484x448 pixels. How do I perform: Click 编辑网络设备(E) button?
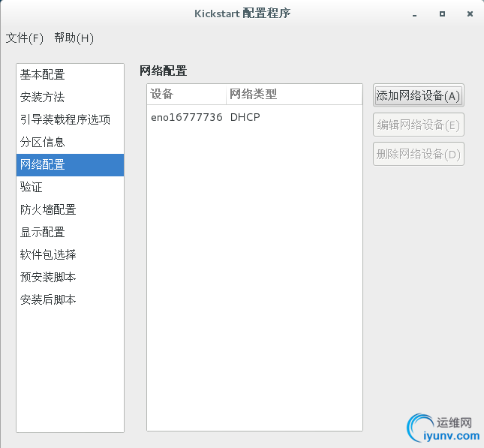(418, 125)
